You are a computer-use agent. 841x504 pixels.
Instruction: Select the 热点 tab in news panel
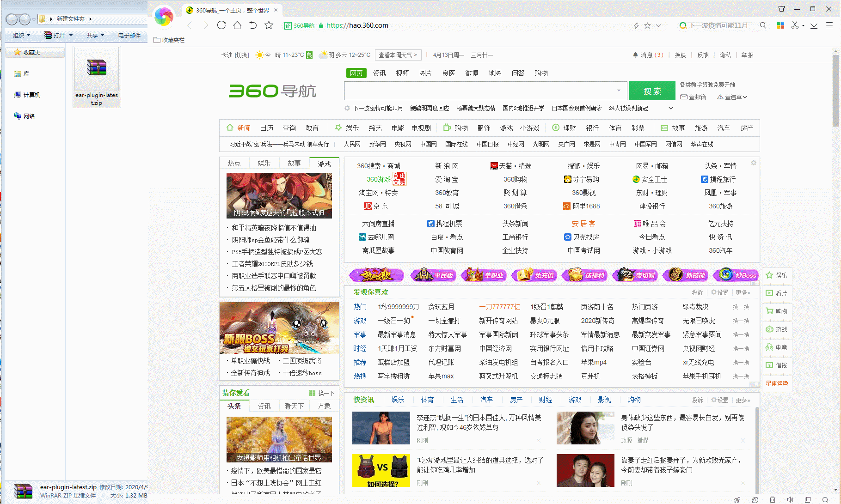click(234, 163)
